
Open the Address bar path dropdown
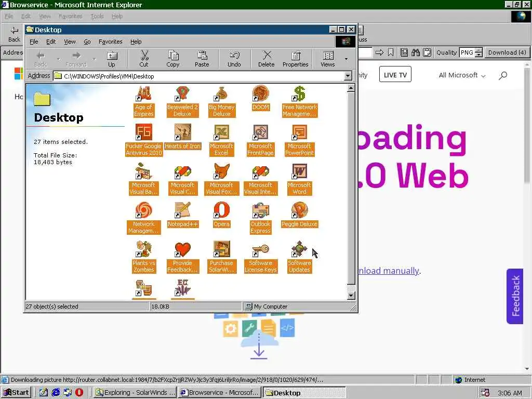click(348, 76)
